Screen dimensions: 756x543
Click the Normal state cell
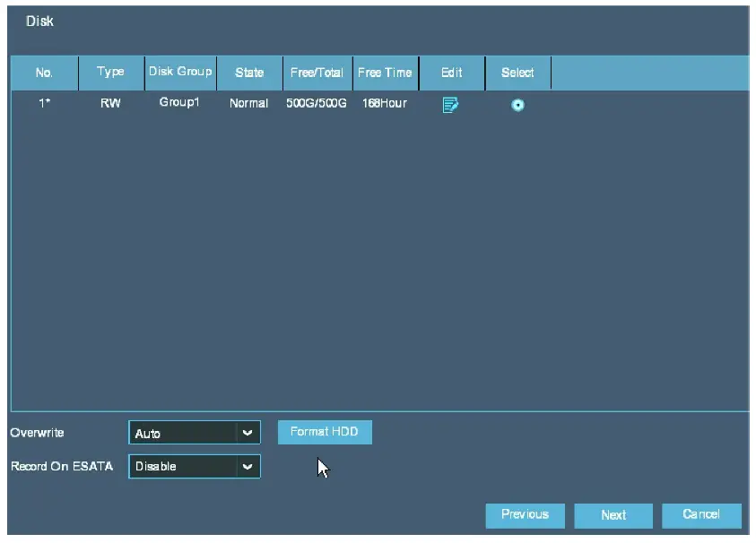click(x=248, y=103)
